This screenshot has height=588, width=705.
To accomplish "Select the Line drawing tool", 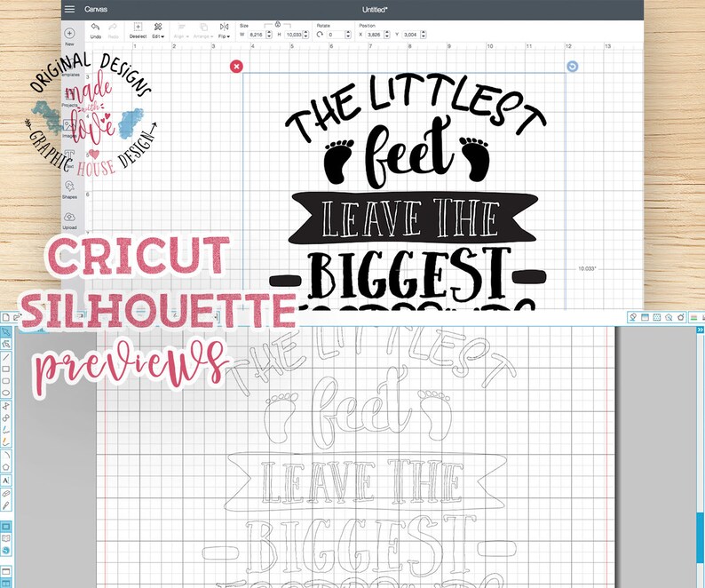I will [x=6, y=358].
